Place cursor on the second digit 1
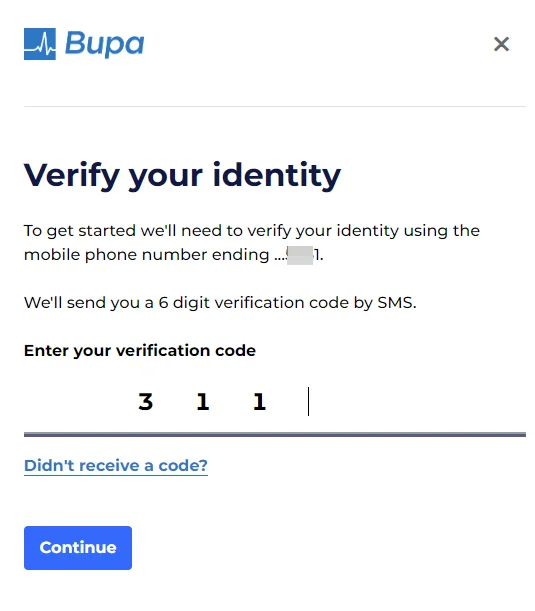This screenshot has width=535, height=611. tap(260, 402)
